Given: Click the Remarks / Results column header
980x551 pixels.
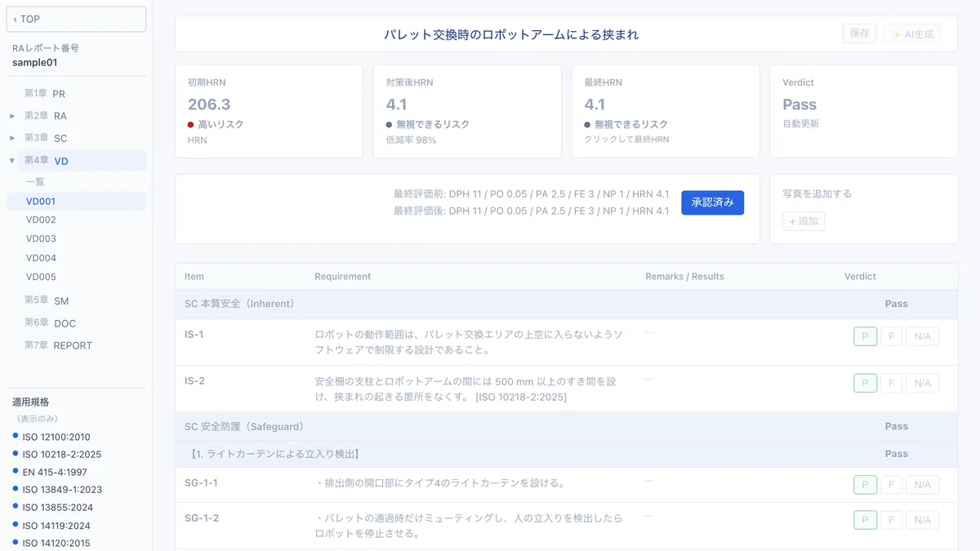Looking at the screenshot, I should (x=684, y=277).
